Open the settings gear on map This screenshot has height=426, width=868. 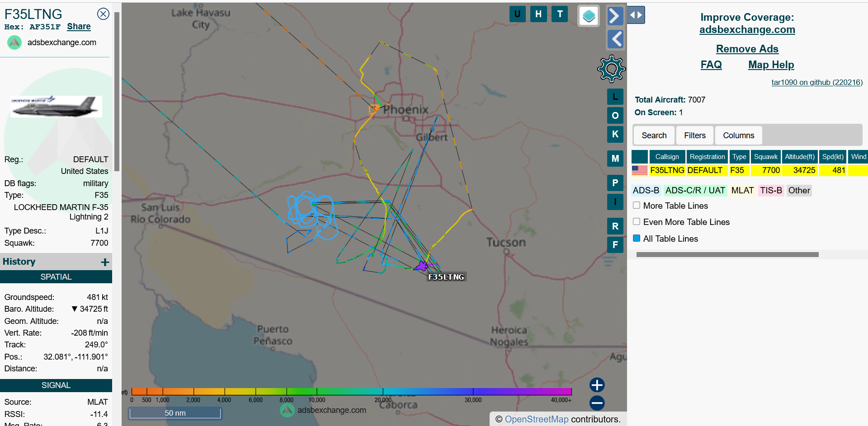[x=611, y=69]
